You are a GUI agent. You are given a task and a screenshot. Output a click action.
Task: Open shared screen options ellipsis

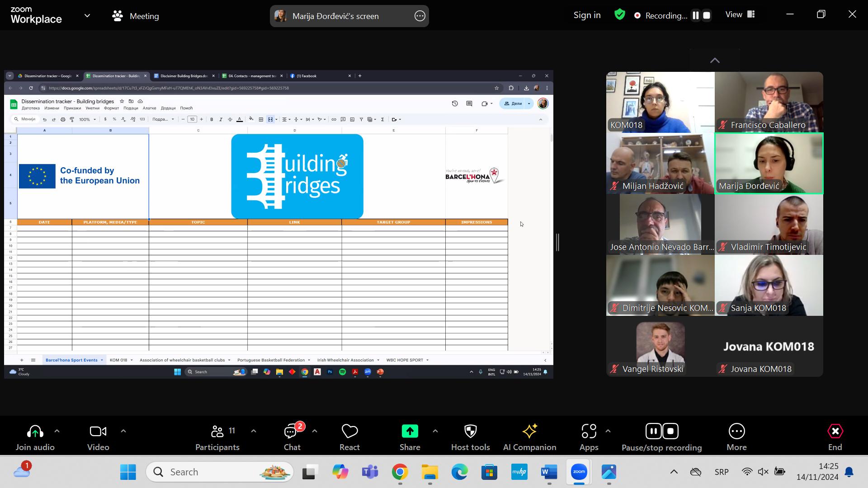[x=420, y=16]
